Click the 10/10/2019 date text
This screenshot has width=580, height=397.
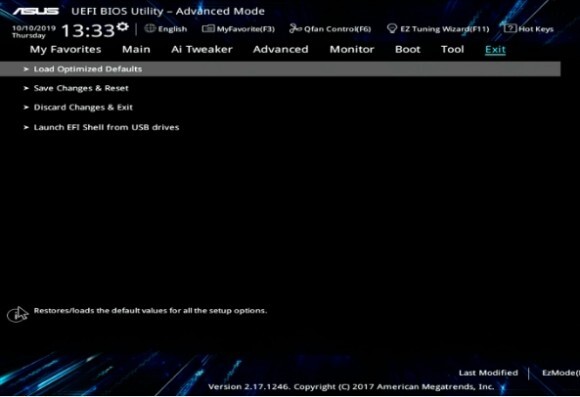34,28
